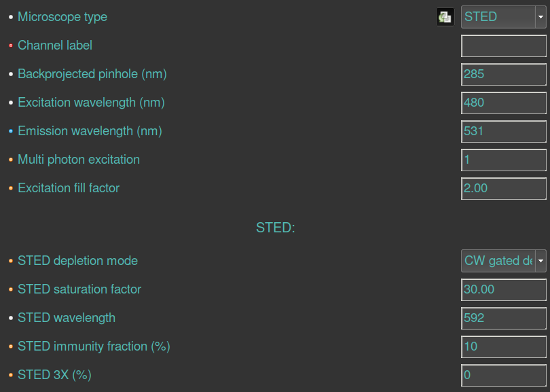This screenshot has height=392, width=550.
Task: Select the STED wavelength field showing 592
Action: point(503,318)
